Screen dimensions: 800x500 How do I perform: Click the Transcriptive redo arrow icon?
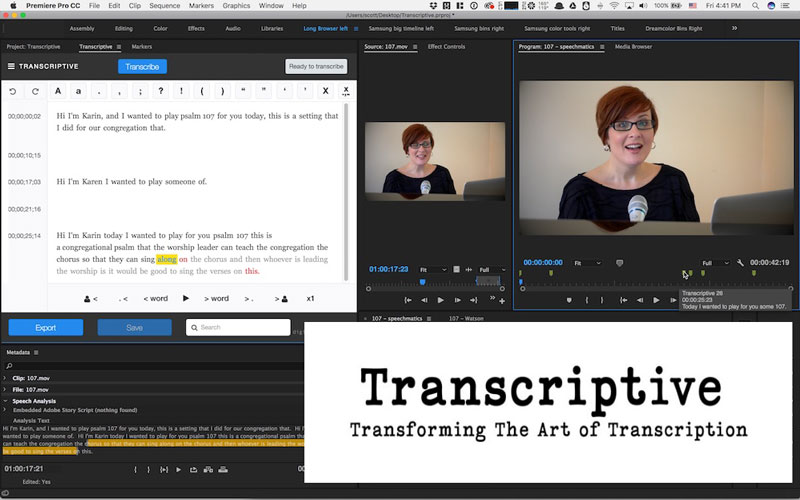coord(35,91)
